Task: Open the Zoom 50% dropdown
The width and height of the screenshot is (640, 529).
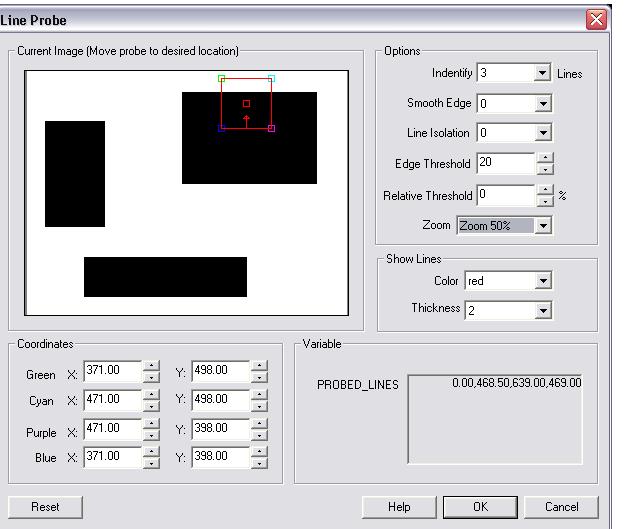Action: (543, 226)
